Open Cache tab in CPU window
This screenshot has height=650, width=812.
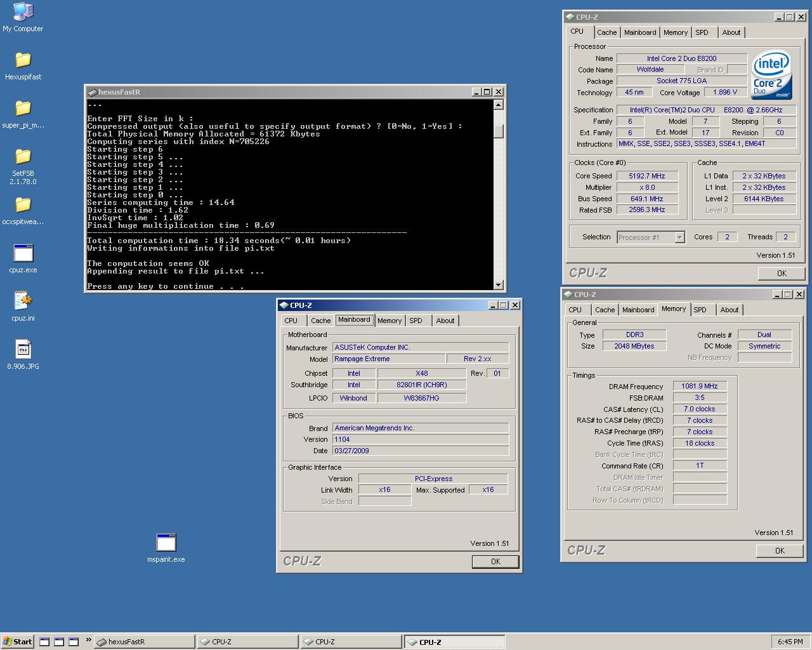pos(606,32)
